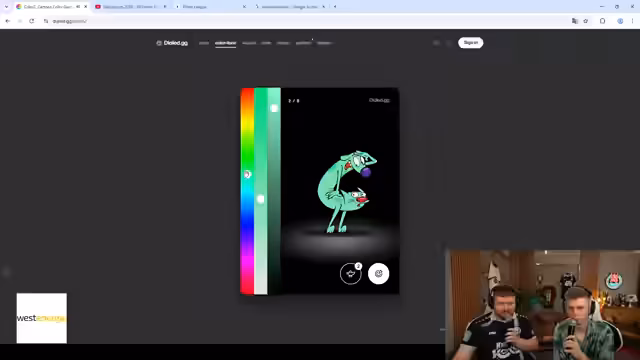
Task: Open the browser extensions icon
Action: coord(602,21)
